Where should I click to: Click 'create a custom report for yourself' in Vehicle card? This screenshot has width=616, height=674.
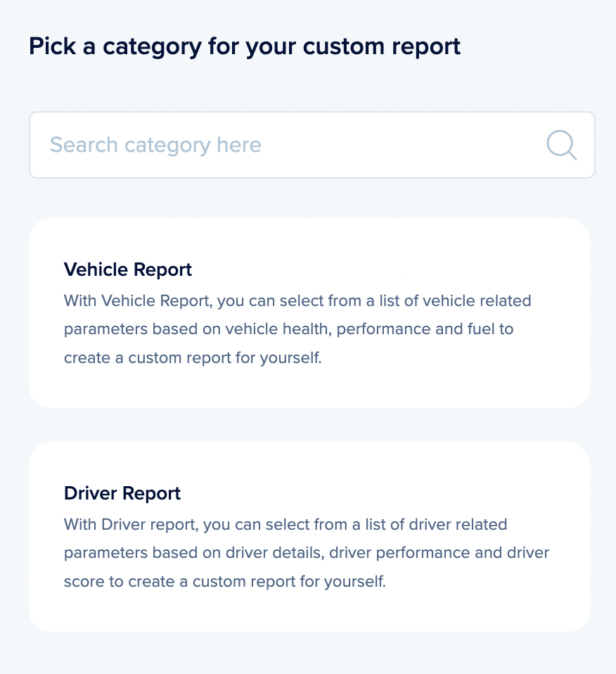click(x=193, y=357)
